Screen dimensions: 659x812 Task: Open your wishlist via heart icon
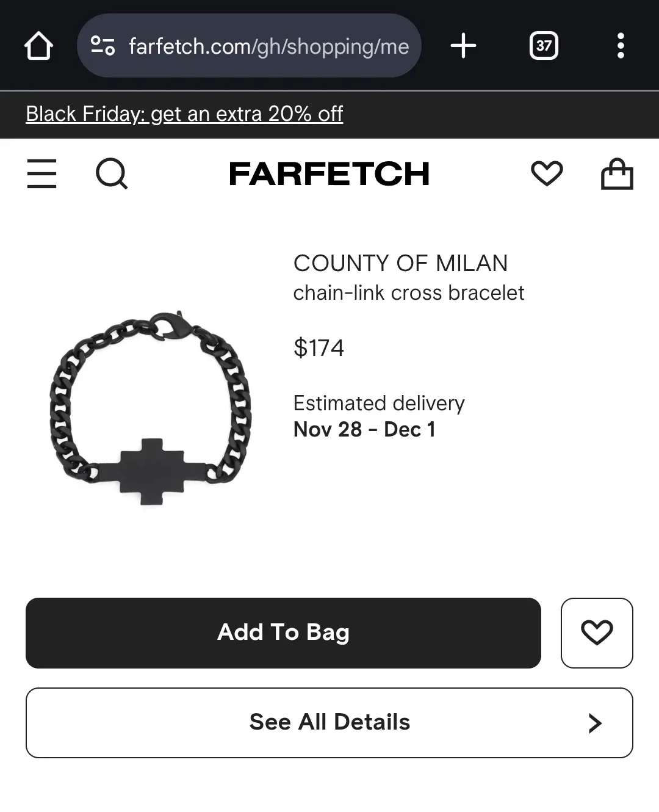click(547, 173)
